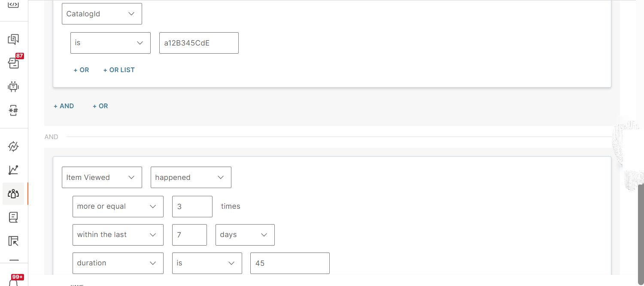Screen dimensions: 644x286
Task: Click the CatalogId value field 'a12B345CdE'
Action: (199, 43)
